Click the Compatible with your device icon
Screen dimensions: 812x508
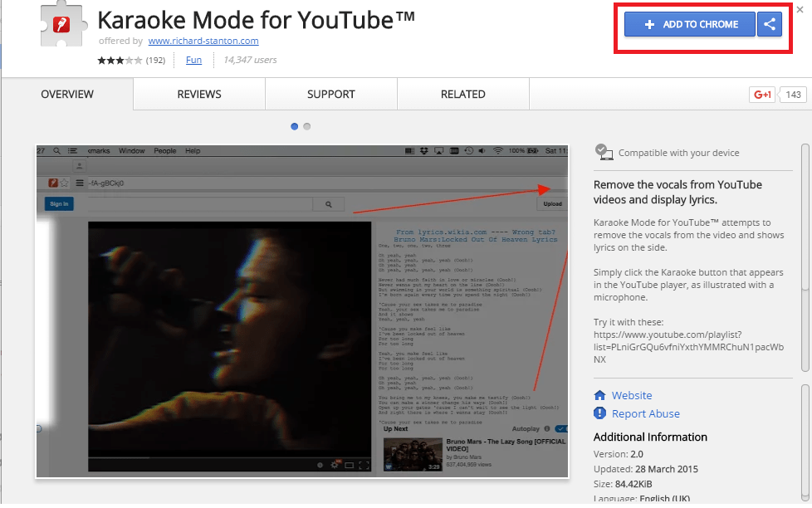604,152
